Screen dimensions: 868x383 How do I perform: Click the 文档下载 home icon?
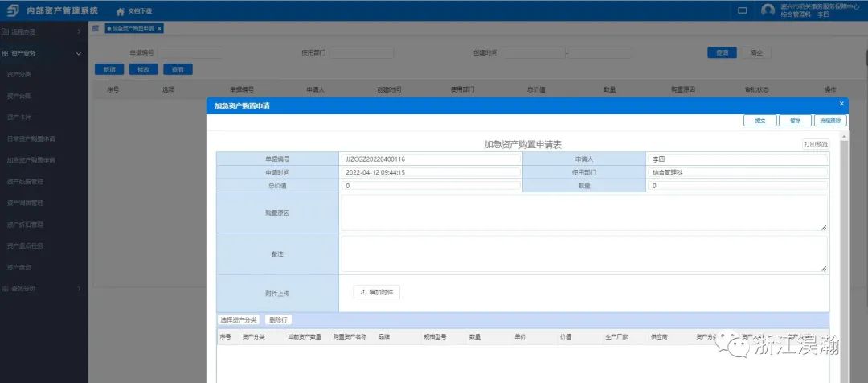click(121, 11)
